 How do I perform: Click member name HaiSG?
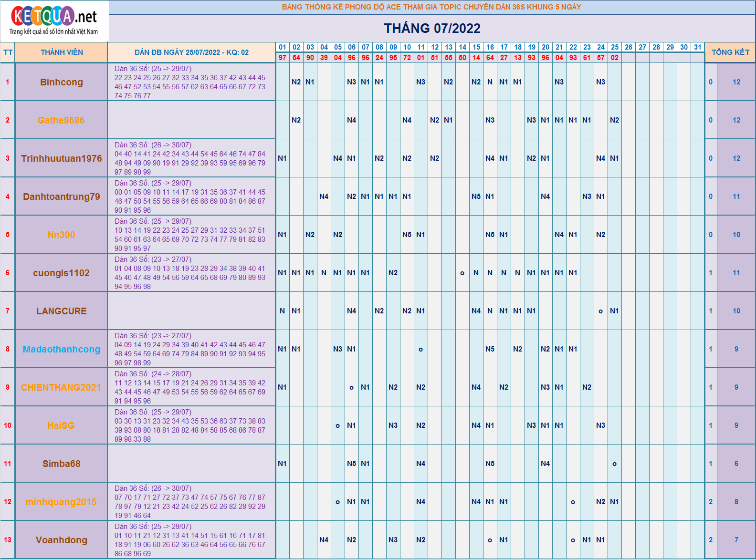(x=62, y=425)
